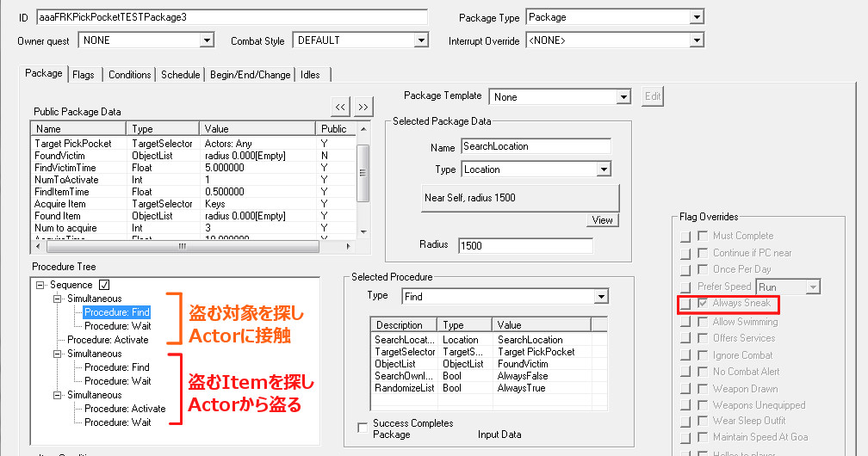This screenshot has width=868, height=456.
Task: Click the ID text field
Action: (232, 17)
